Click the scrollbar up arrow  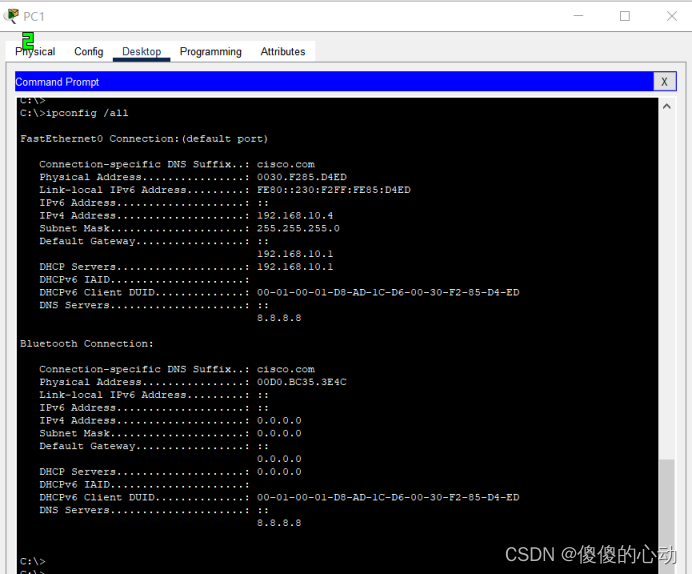667,106
